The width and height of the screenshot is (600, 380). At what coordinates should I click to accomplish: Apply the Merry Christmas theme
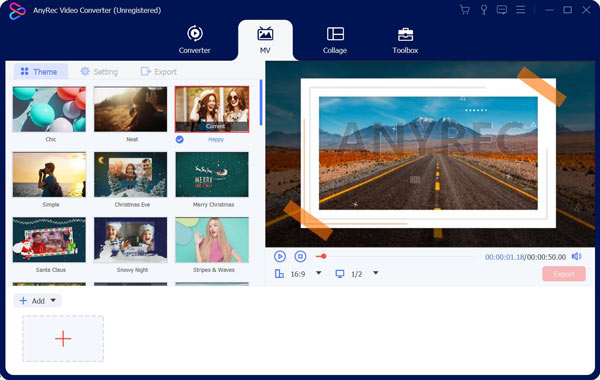pyautogui.click(x=212, y=175)
